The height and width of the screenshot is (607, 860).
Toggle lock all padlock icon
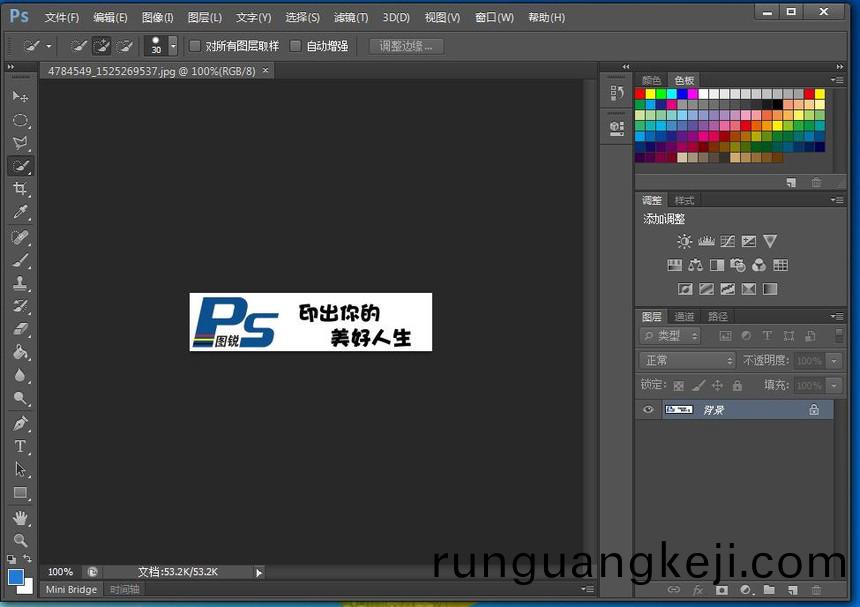click(738, 385)
